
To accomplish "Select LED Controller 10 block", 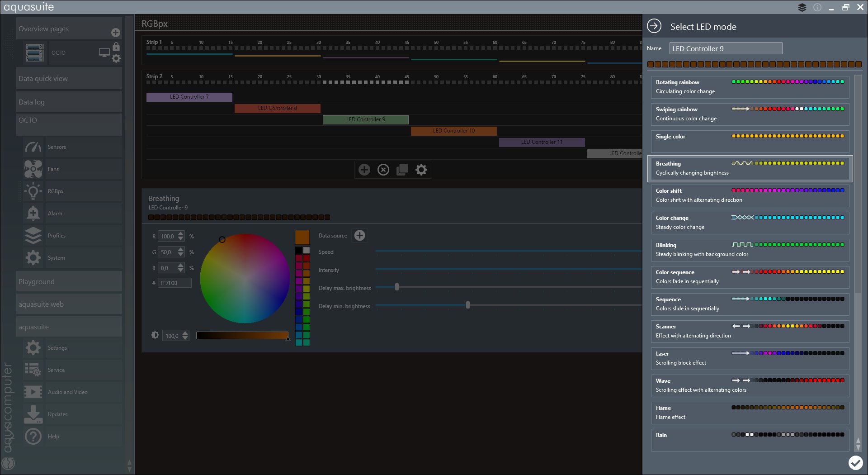I will (453, 131).
